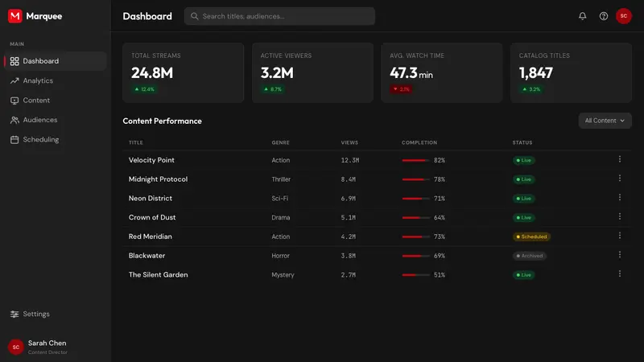644x362 pixels.
Task: Click the red 2.1% decline badge
Action: 401,89
